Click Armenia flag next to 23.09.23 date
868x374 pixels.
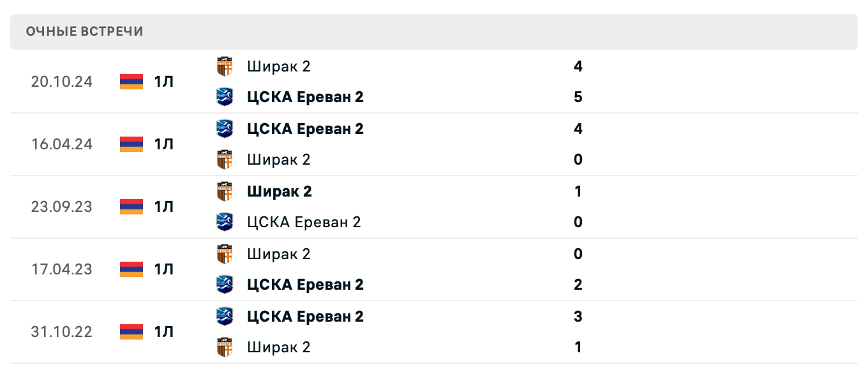click(131, 207)
